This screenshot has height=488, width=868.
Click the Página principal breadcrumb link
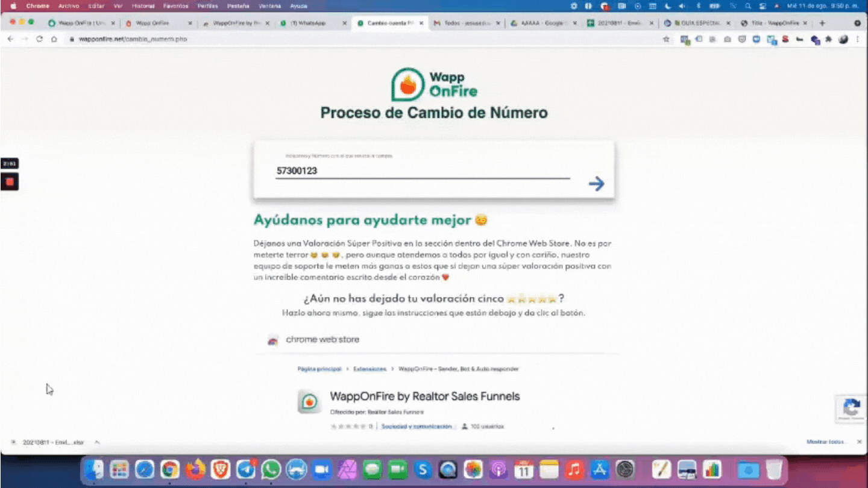tap(319, 369)
